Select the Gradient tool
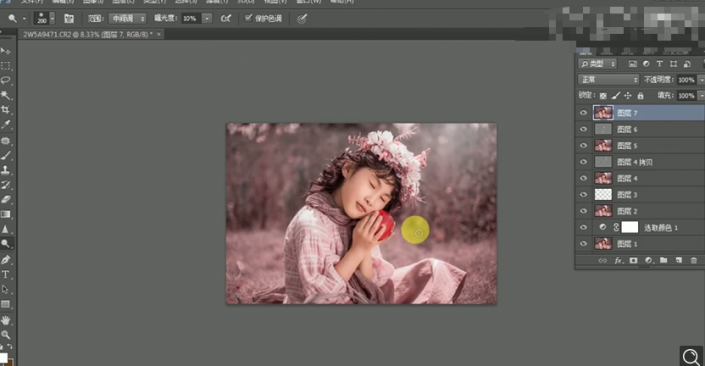Viewport: 705px width, 366px height. 5,214
